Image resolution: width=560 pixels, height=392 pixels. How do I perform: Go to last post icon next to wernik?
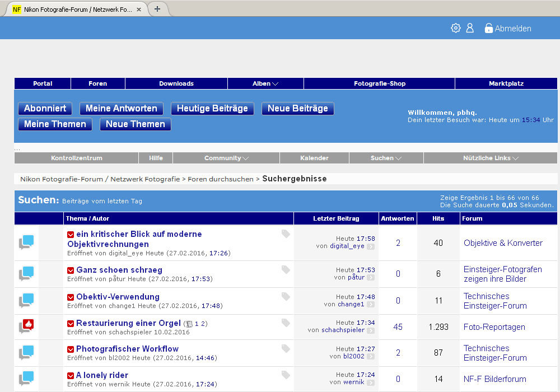tap(371, 382)
